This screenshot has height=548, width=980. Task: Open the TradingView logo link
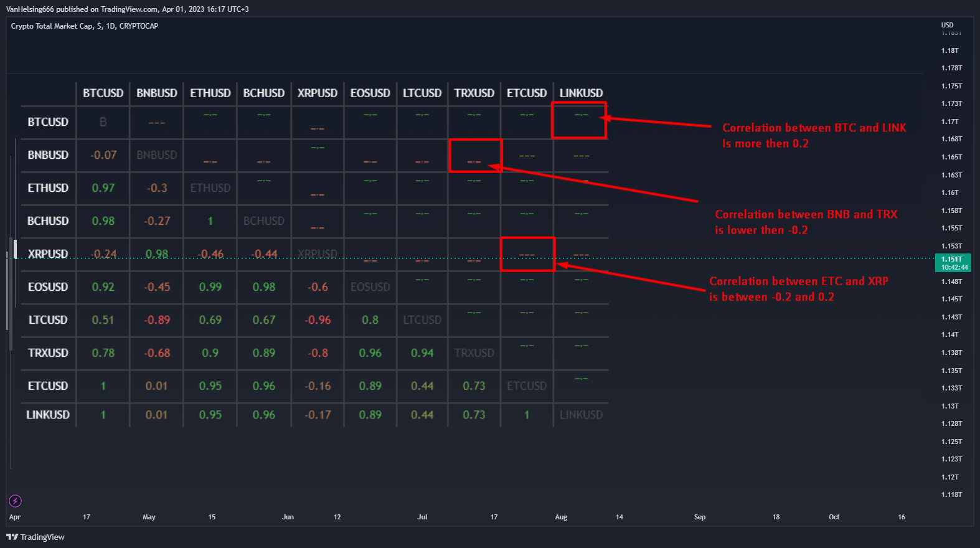35,537
